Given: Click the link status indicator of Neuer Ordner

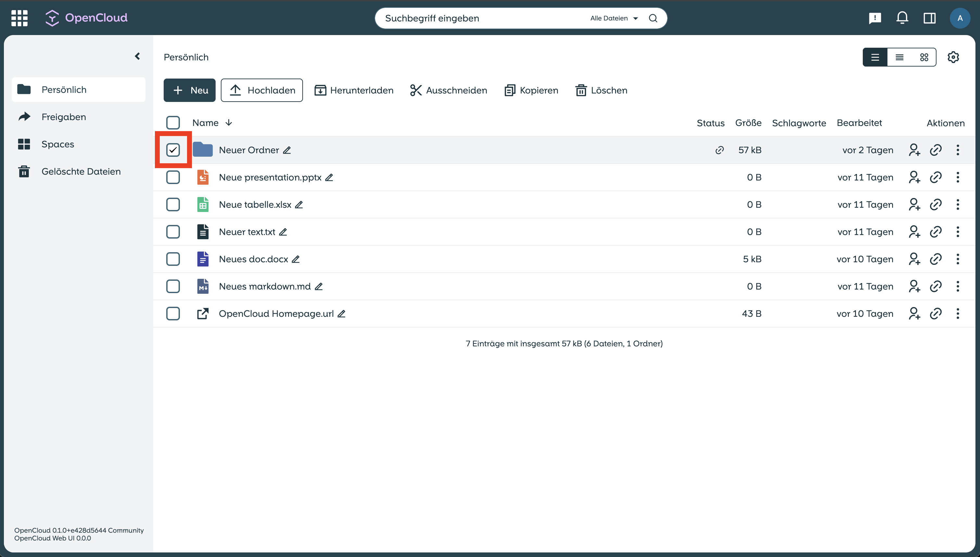Looking at the screenshot, I should point(719,150).
